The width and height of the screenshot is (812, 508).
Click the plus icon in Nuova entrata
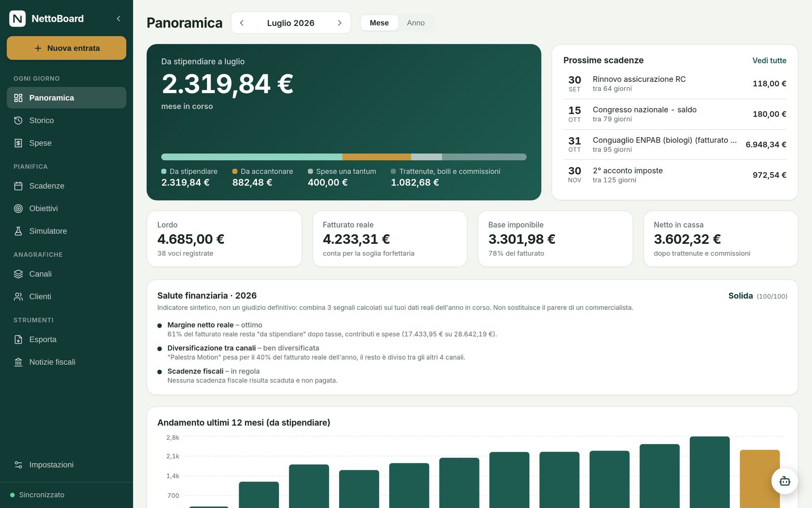tap(38, 48)
